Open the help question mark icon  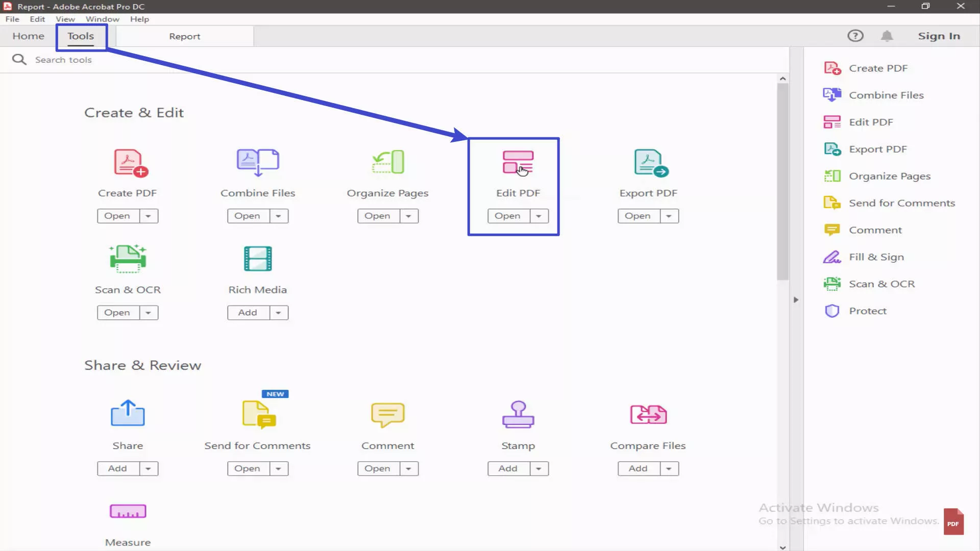[x=855, y=36]
